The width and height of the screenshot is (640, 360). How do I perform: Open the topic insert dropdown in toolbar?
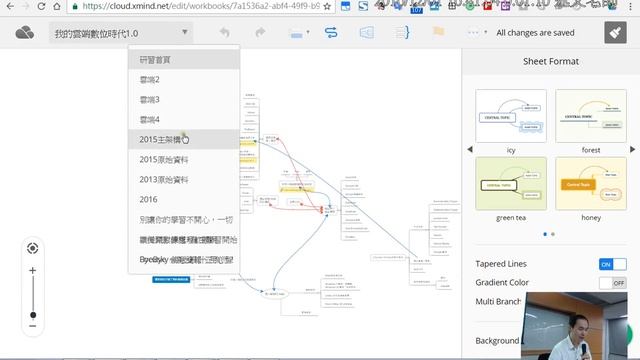click(x=299, y=33)
